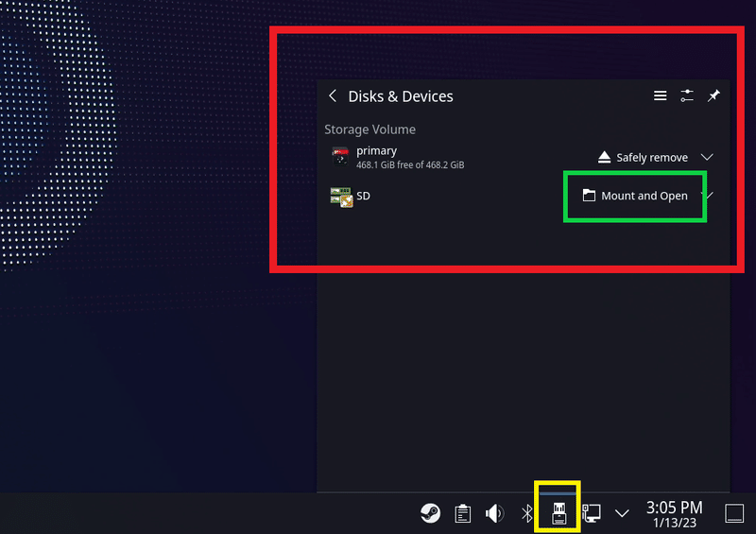
Task: Open the clipboard tray icon
Action: tap(463, 513)
